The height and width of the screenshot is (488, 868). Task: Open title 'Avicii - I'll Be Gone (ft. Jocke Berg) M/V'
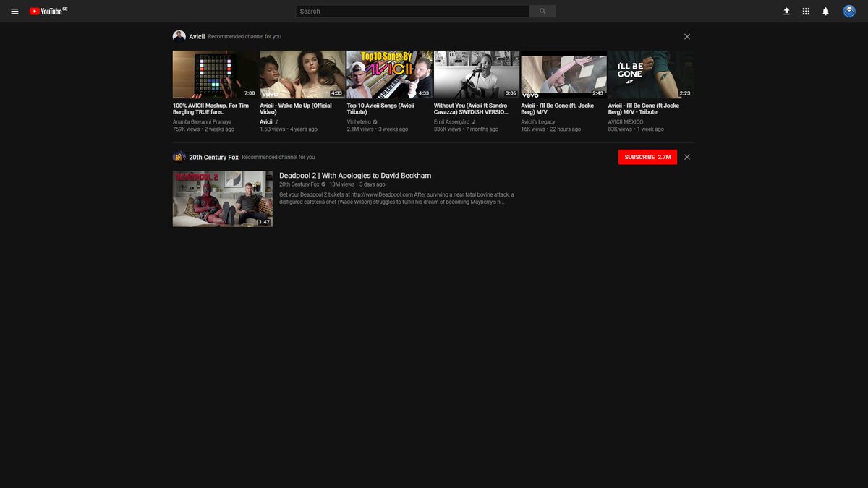558,108
